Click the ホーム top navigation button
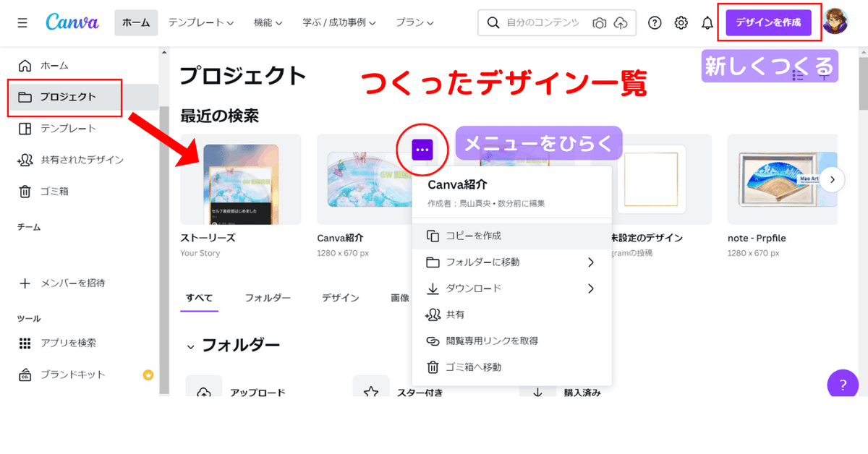Image resolution: width=868 pixels, height=454 pixels. click(x=136, y=23)
